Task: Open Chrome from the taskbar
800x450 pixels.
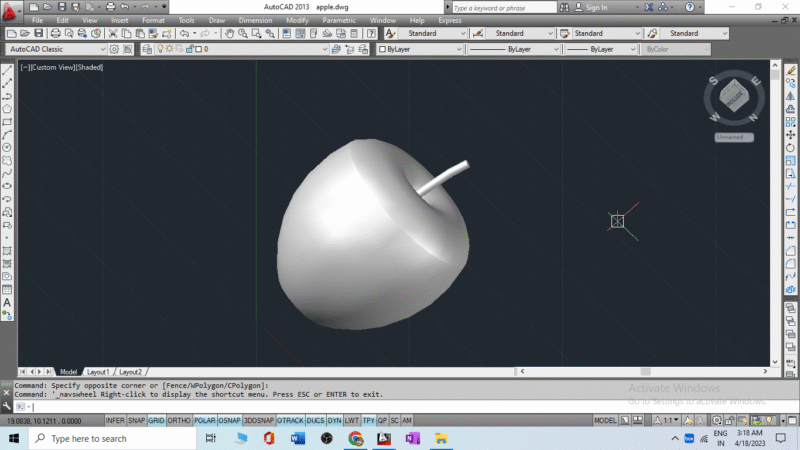Action: point(356,438)
